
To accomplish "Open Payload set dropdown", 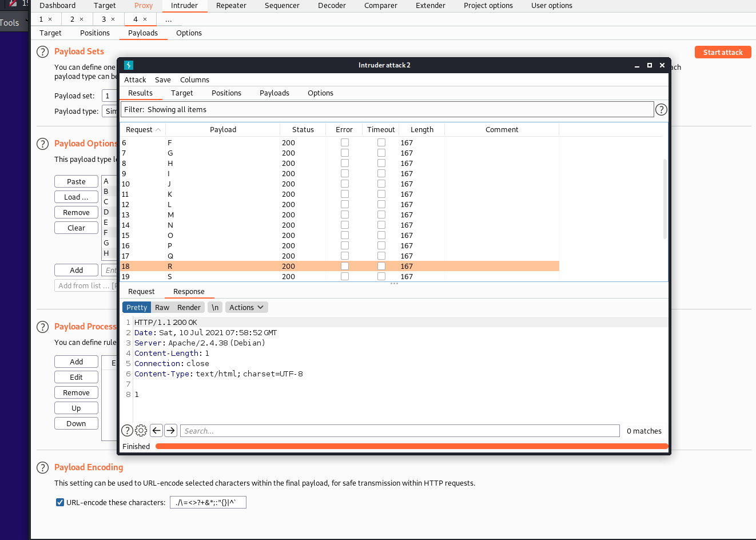I will tap(109, 96).
